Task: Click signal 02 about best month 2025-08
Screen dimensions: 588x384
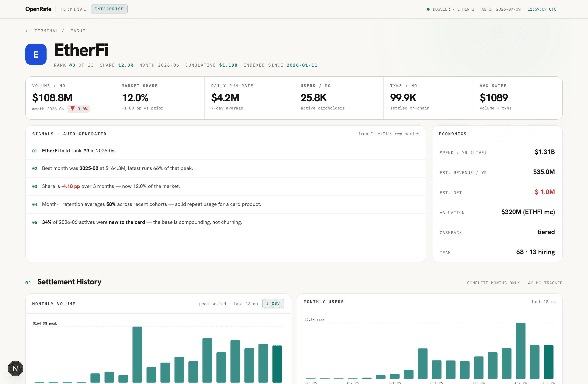Action: click(226, 169)
